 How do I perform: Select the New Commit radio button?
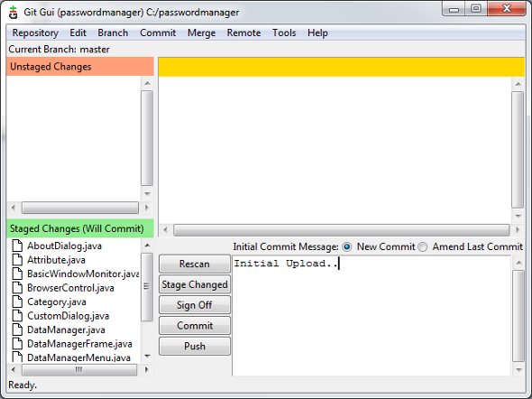pyautogui.click(x=347, y=246)
